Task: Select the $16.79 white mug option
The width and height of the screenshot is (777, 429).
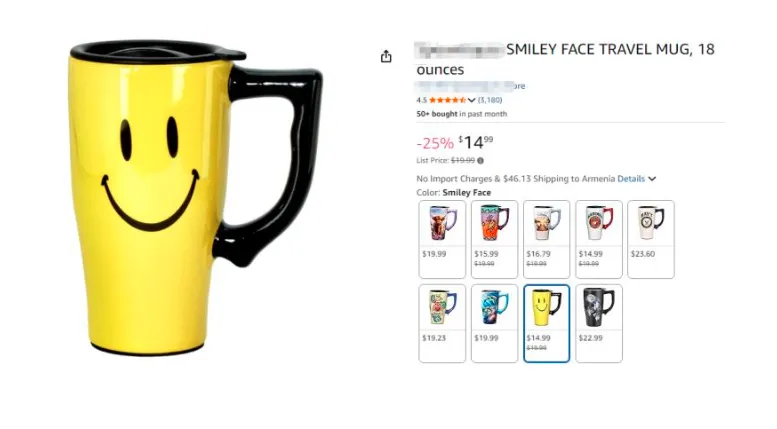Action: (547, 239)
